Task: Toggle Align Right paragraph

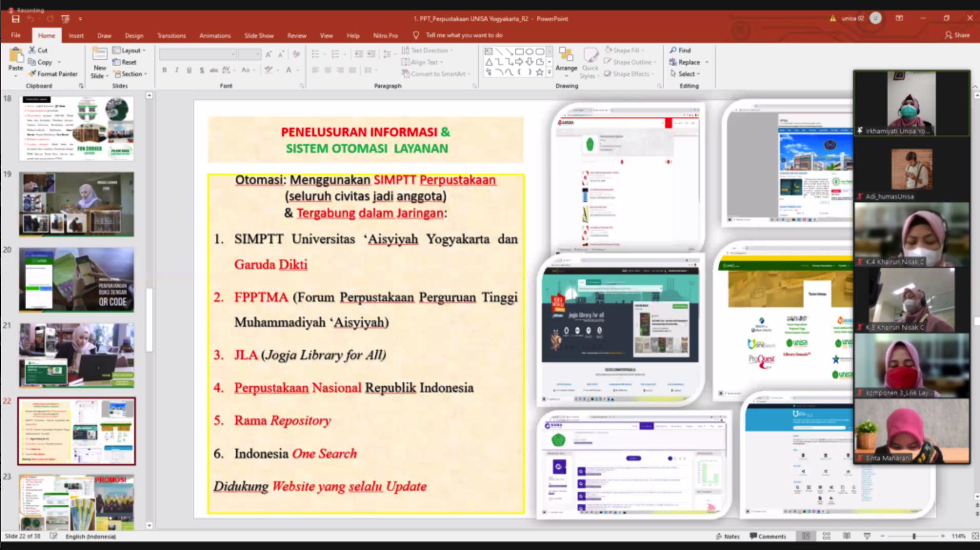Action: click(x=340, y=70)
